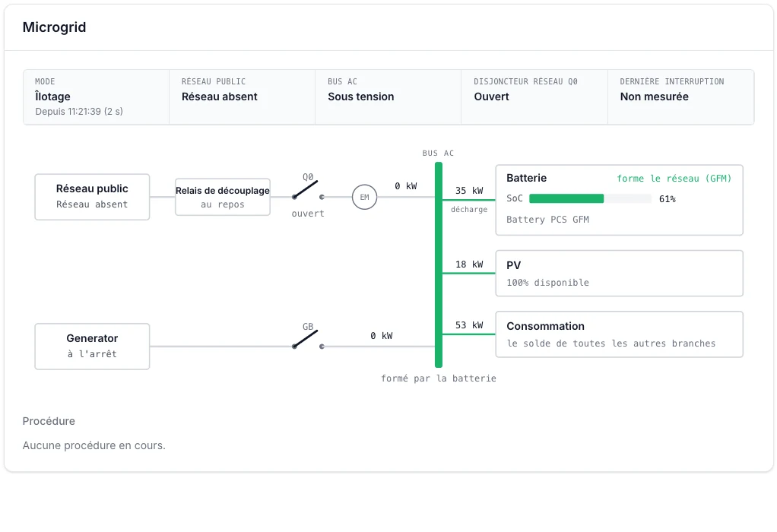The width and height of the screenshot is (777, 532).
Task: Click the "décharge" label under 35 kW
Action: [x=469, y=210]
